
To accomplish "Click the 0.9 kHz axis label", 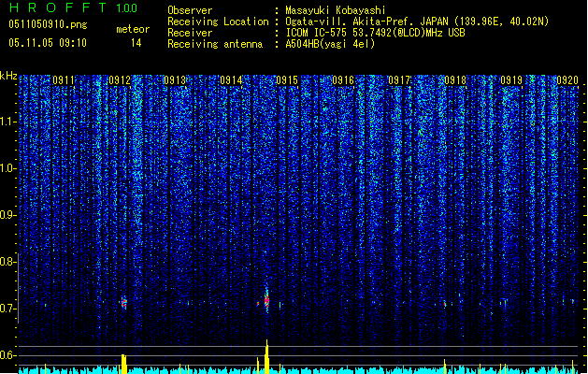I will click(x=7, y=215).
